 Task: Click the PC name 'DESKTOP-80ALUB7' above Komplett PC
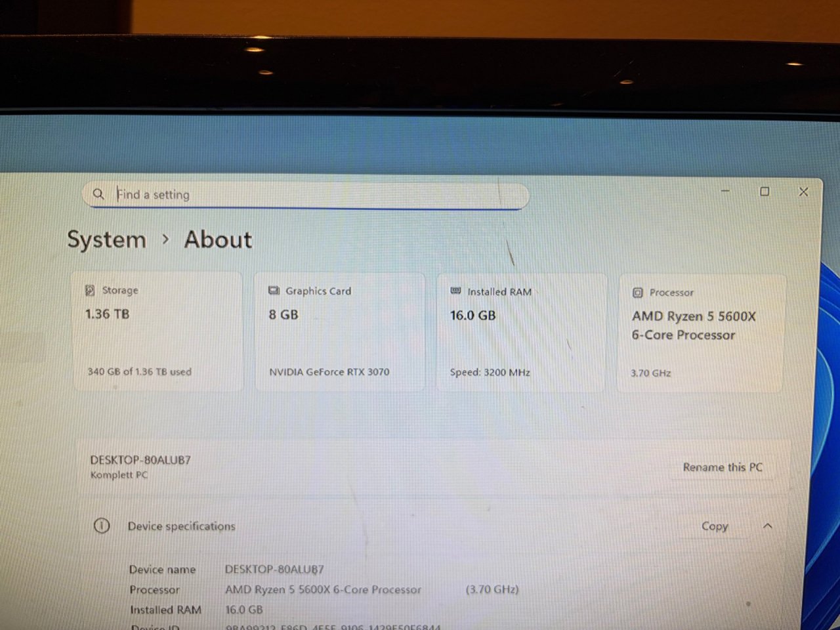point(140,460)
